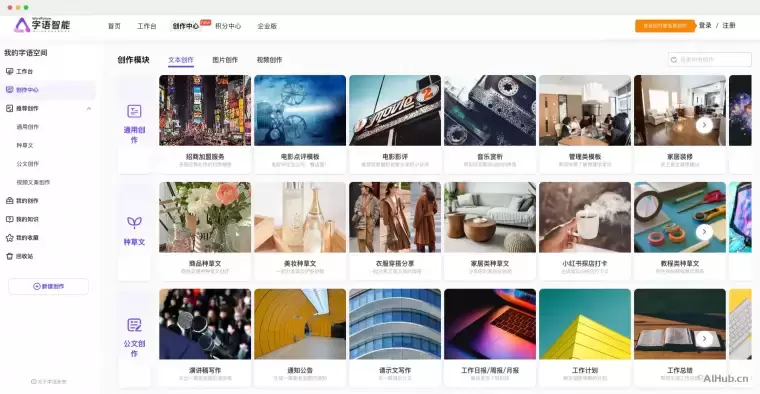
Task: Open the 工作计划 template card
Action: [x=585, y=338]
